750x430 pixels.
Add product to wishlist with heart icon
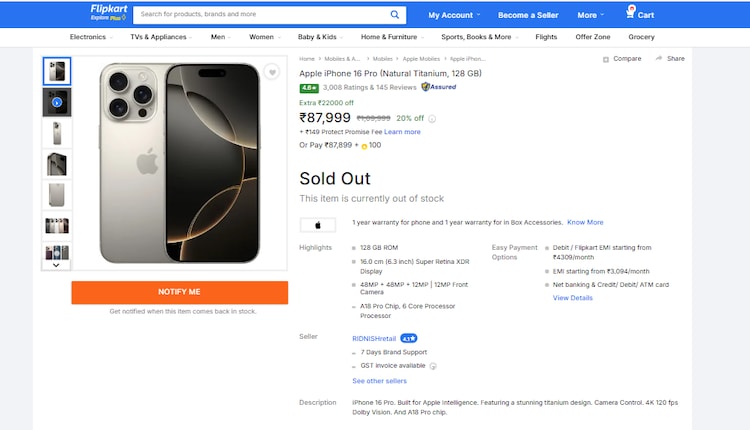272,72
